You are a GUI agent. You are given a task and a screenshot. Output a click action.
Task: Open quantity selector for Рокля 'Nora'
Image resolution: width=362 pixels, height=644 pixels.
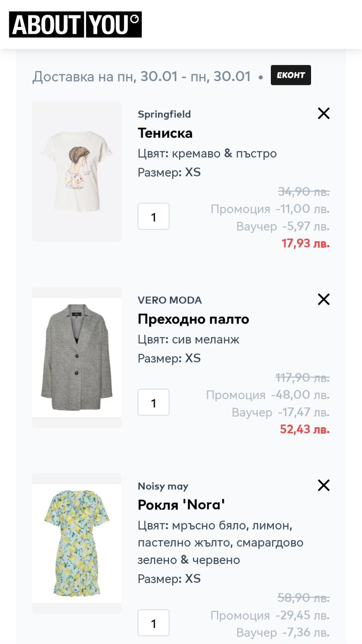coord(154,623)
